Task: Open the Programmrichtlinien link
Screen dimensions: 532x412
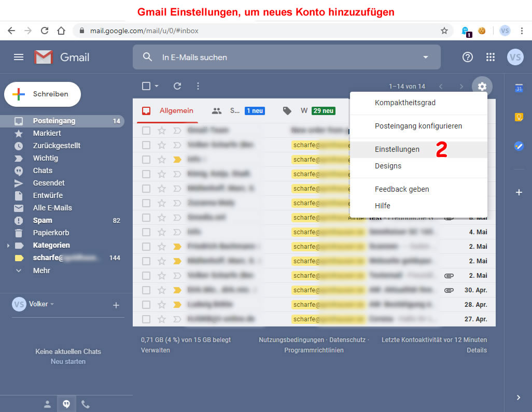Action: pyautogui.click(x=314, y=350)
